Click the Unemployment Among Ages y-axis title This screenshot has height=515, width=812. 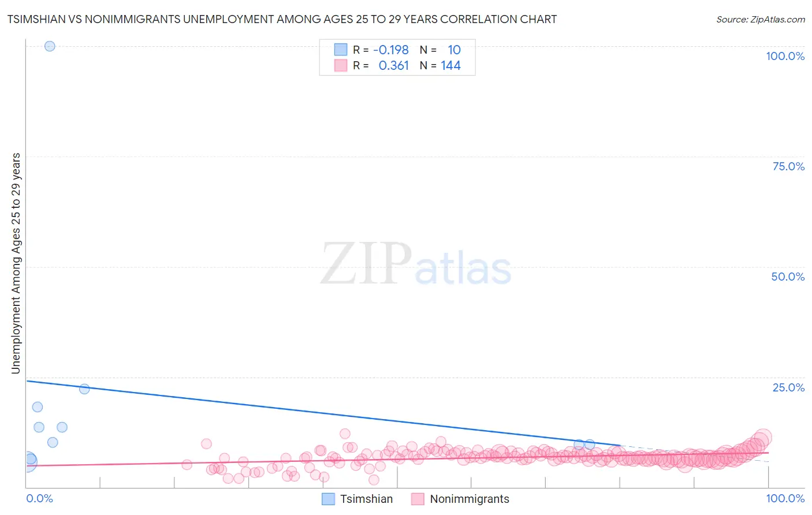pyautogui.click(x=16, y=263)
